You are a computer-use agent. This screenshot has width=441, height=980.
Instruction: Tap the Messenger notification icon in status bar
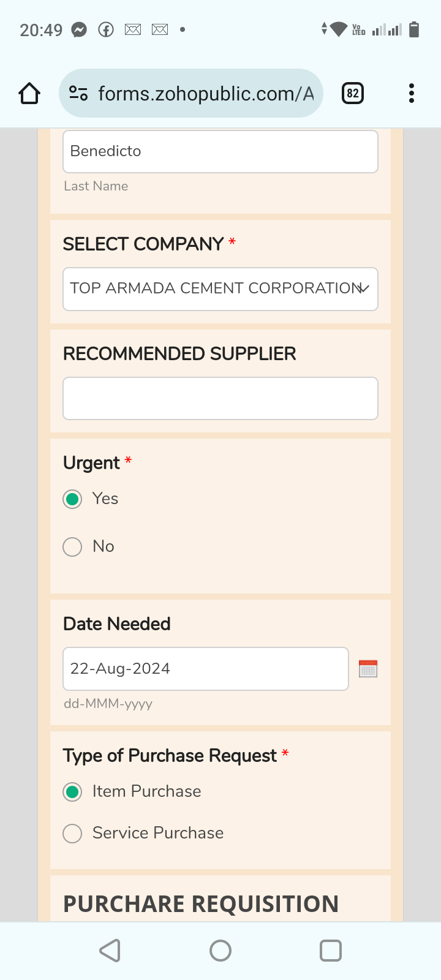[x=79, y=29]
